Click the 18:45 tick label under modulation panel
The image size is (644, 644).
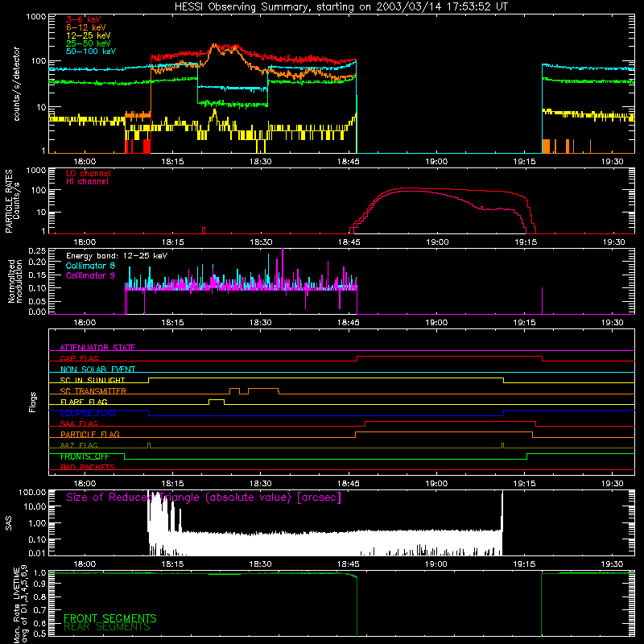pyautogui.click(x=349, y=323)
